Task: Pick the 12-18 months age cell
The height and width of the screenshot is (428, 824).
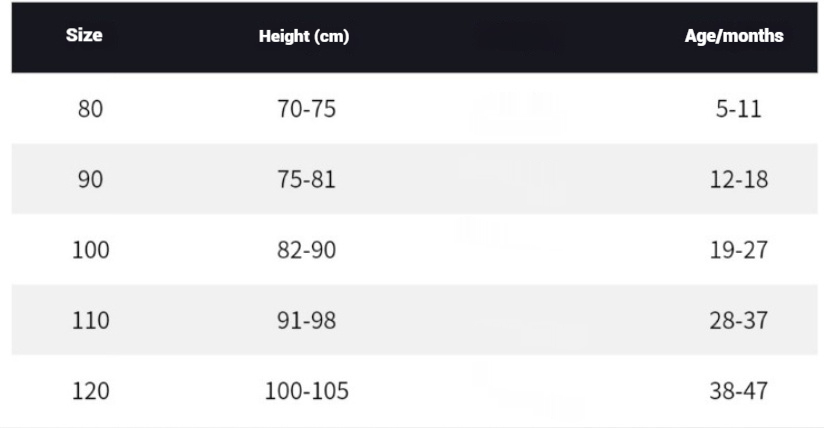Action: click(738, 178)
